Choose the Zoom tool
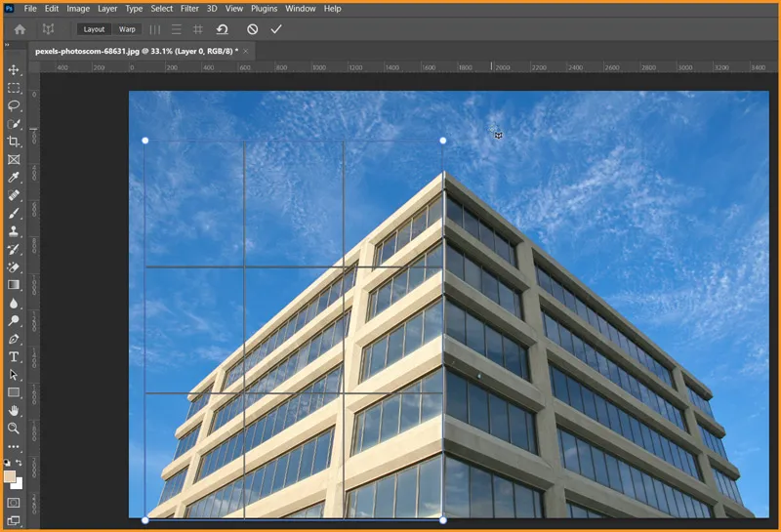The width and height of the screenshot is (781, 532). coord(14,428)
